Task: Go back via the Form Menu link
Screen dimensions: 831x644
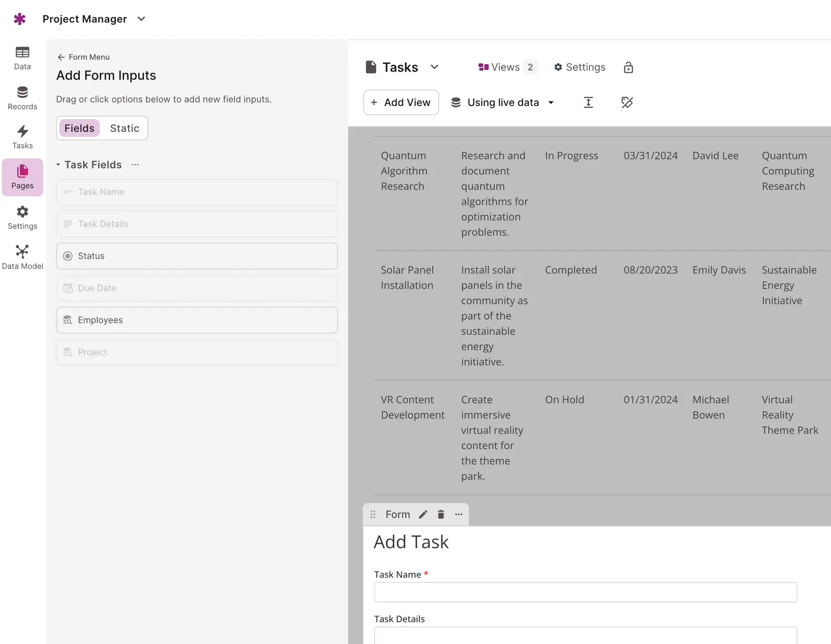Action: tap(83, 57)
